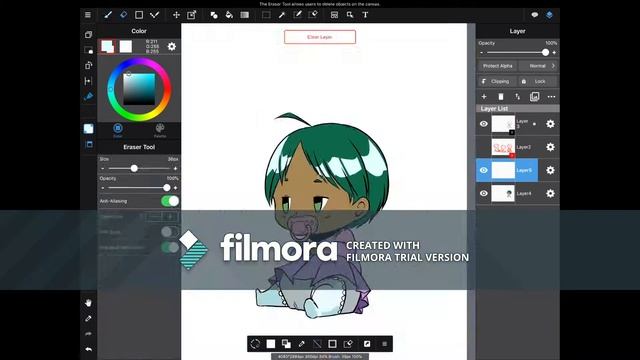
Task: Select the Panel divide tool
Action: [x=334, y=15]
